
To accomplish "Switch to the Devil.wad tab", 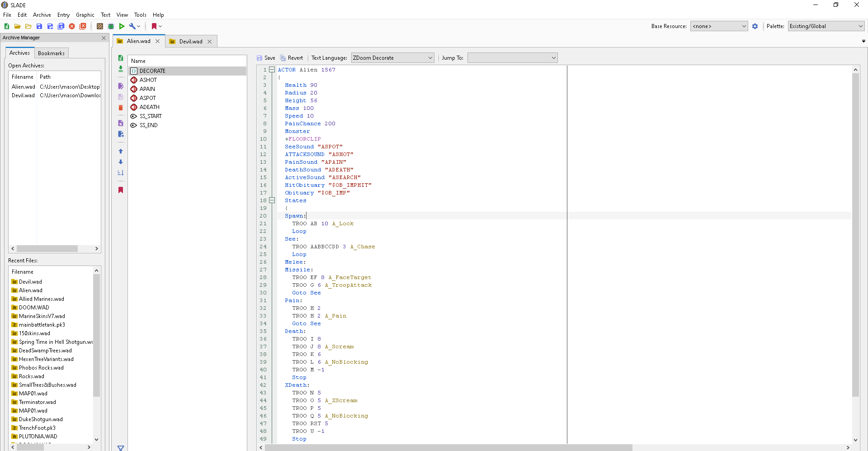I will point(191,42).
